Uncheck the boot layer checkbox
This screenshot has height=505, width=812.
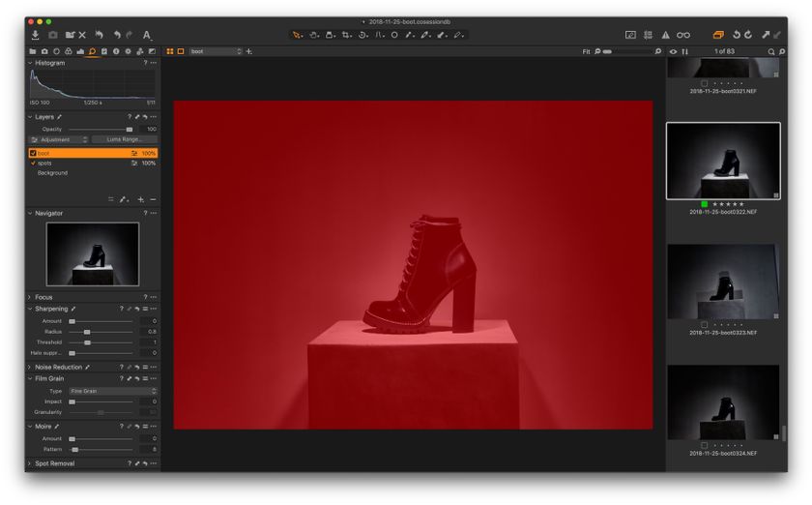point(33,154)
